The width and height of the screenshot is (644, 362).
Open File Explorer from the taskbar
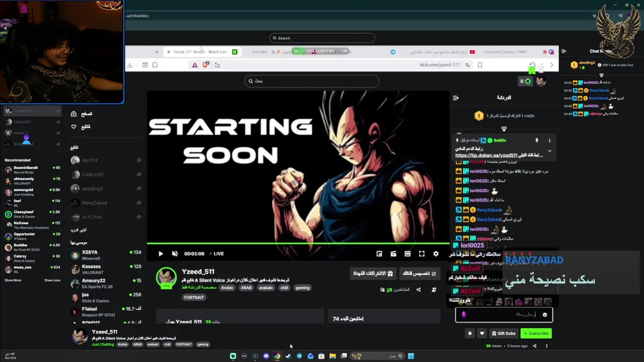[x=333, y=356]
